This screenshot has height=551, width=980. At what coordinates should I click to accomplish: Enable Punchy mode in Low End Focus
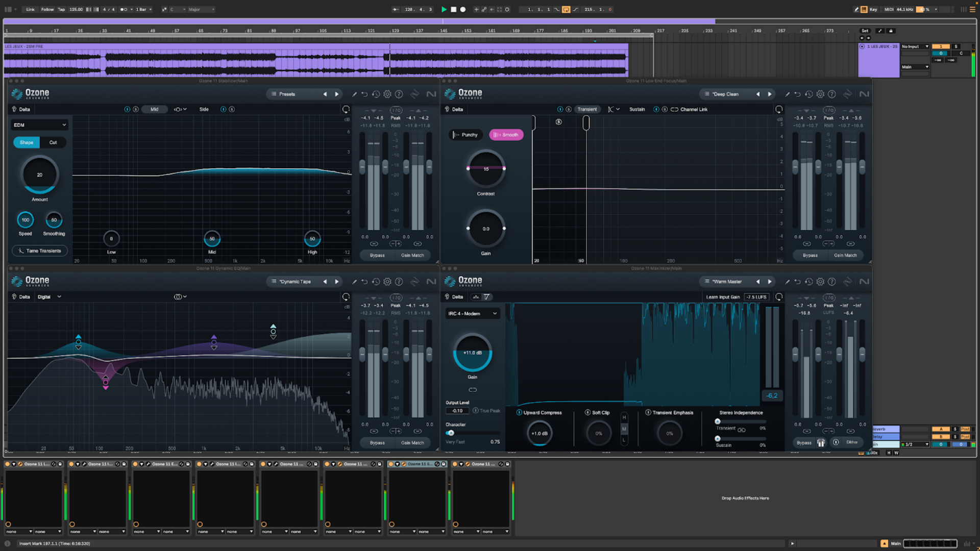click(465, 135)
